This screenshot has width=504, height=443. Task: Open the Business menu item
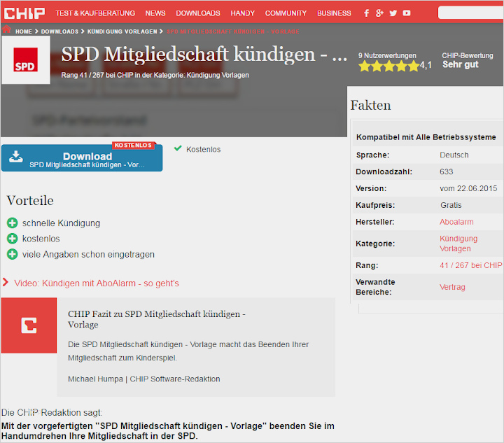coord(334,13)
